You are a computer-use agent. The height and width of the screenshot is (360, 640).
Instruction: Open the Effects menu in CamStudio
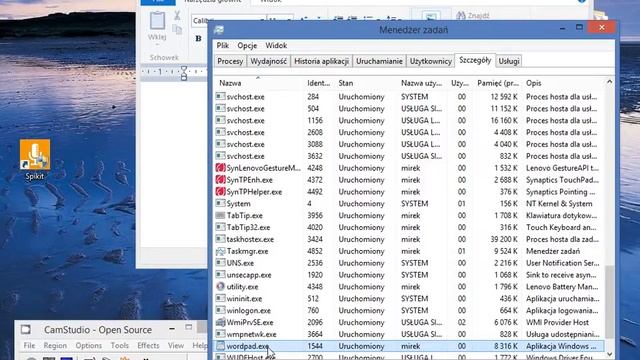148,345
